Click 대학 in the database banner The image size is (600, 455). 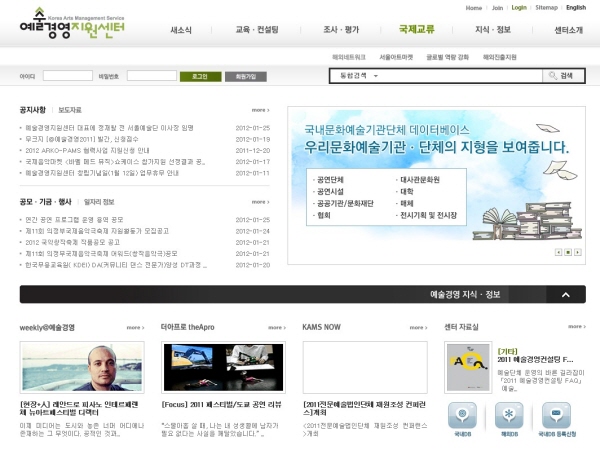click(x=406, y=191)
